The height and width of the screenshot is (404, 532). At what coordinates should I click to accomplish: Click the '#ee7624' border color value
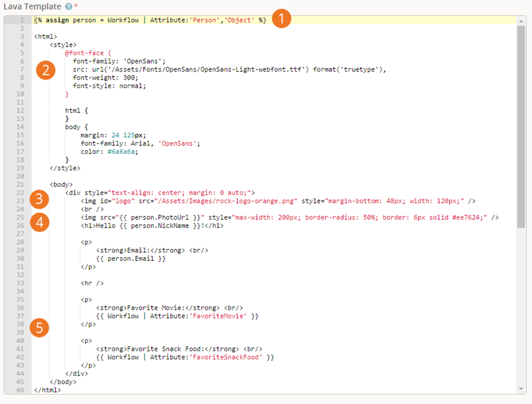pos(468,217)
